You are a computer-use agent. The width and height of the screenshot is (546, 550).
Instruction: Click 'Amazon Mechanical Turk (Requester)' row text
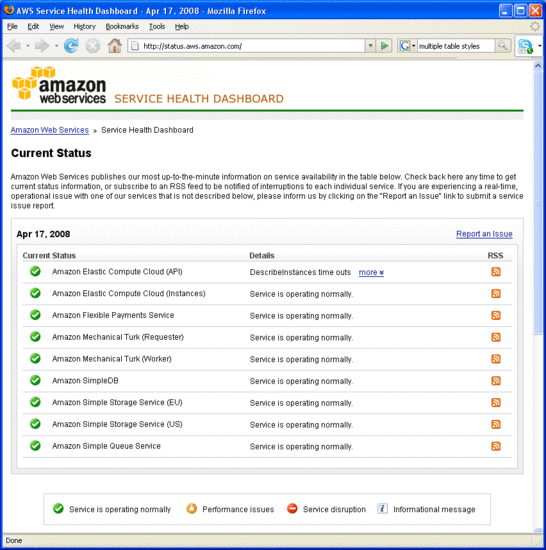click(x=117, y=337)
